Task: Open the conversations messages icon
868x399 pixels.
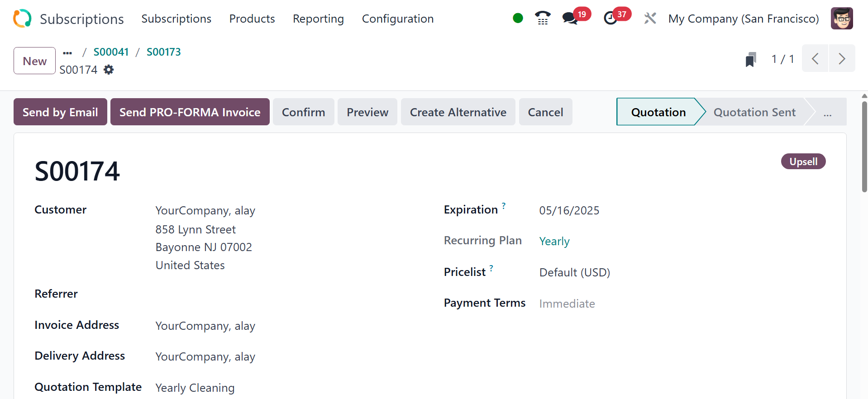Action: 570,18
